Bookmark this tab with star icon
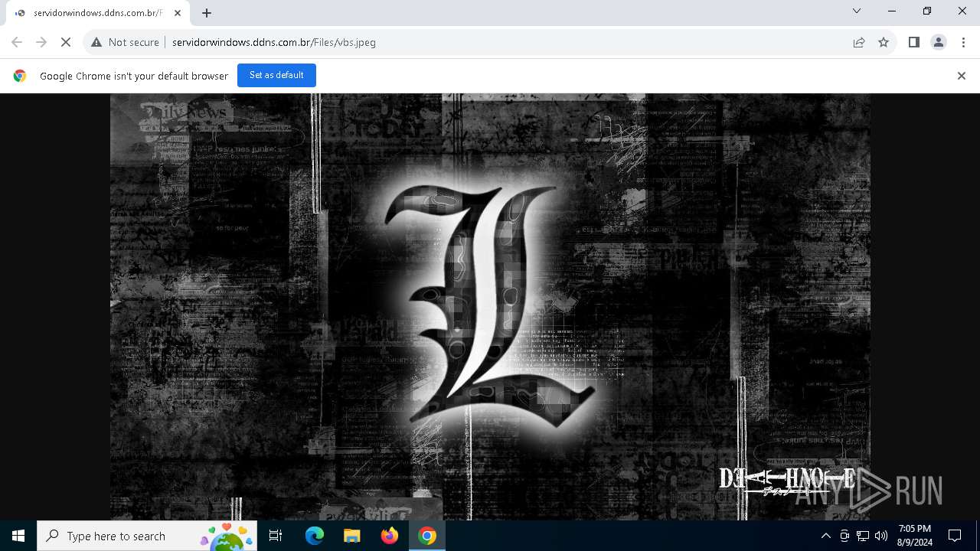 884,42
